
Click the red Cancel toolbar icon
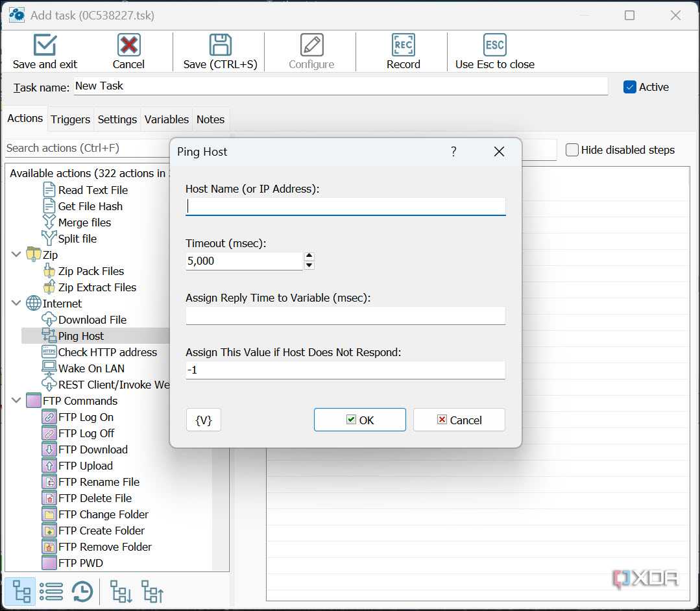(128, 45)
